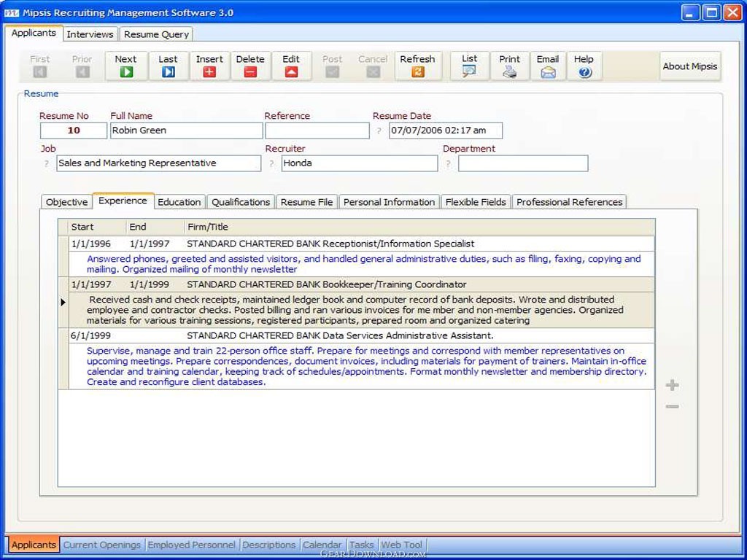
Task: Click the greyed First record button
Action: (39, 66)
